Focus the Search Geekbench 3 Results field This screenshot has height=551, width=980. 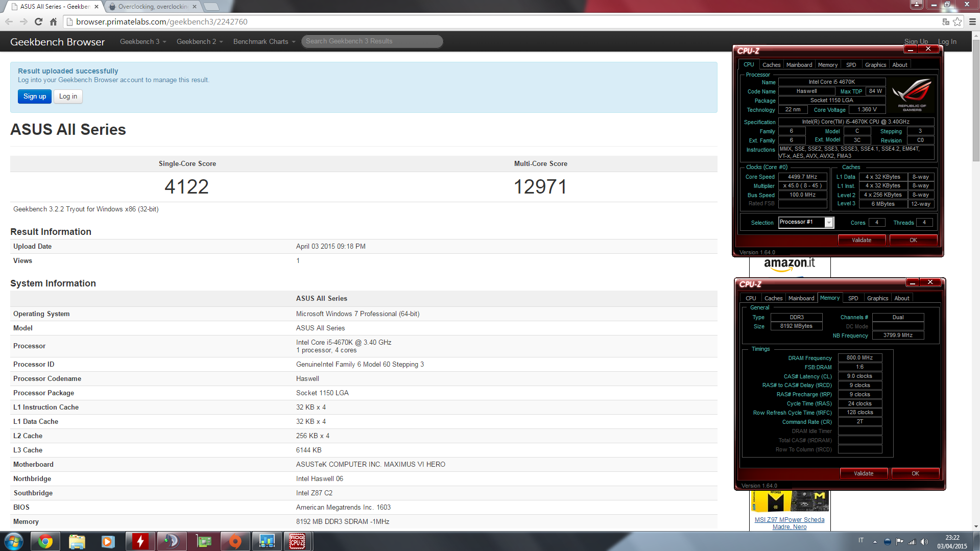372,41
